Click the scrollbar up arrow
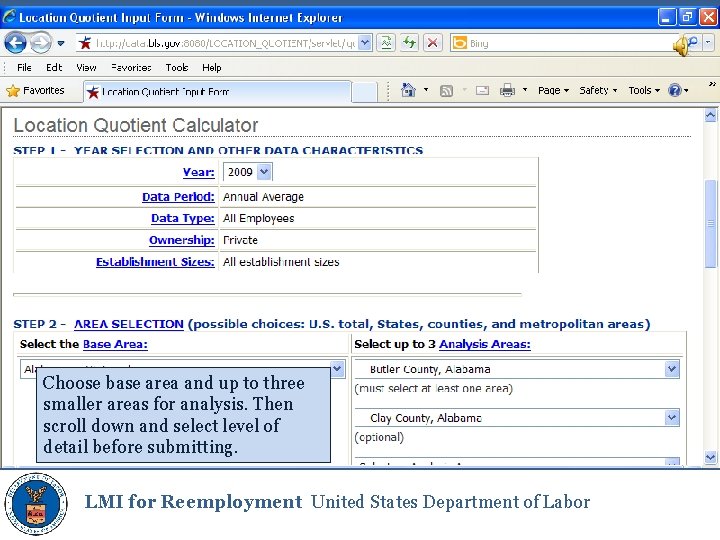 (x=710, y=115)
